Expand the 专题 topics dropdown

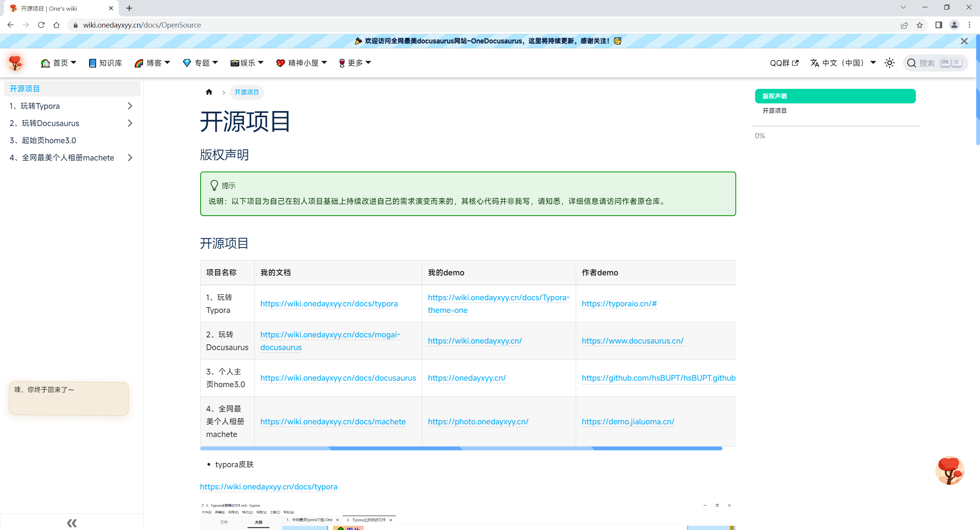pos(200,63)
